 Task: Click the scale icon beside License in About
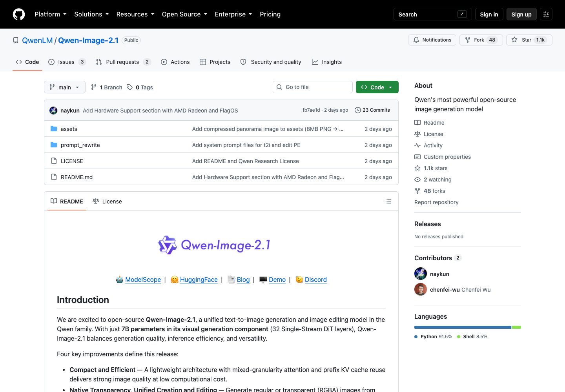pos(417,134)
